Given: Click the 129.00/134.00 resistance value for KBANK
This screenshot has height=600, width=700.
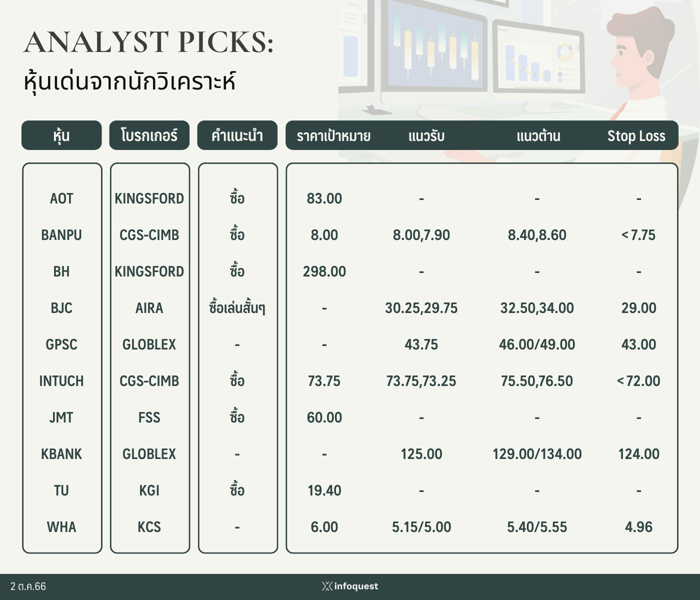Looking at the screenshot, I should 537,454.
